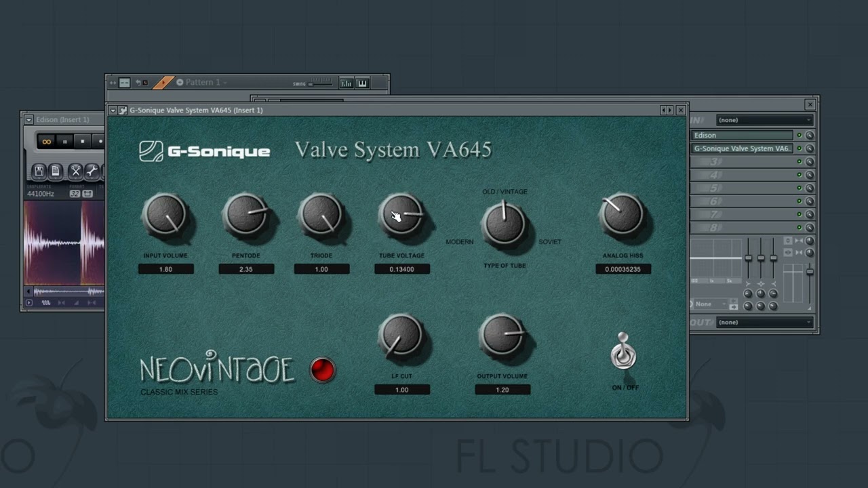Close the mixer effects panel
This screenshot has height=488, width=868.
point(810,104)
